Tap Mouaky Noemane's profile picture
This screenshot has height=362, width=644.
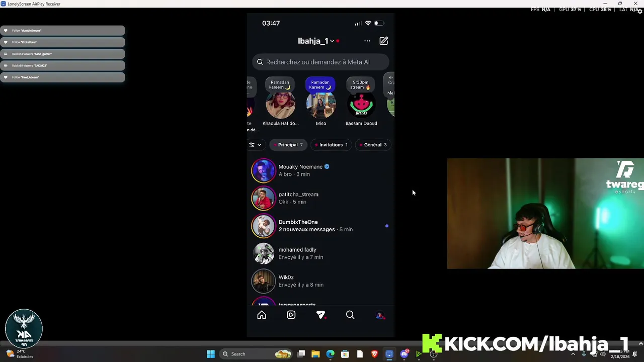[x=264, y=170]
